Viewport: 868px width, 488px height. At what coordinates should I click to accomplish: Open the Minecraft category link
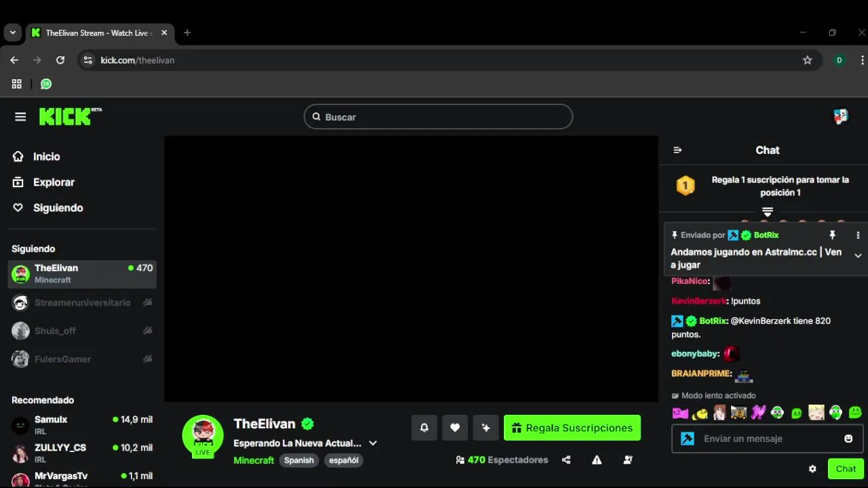(254, 460)
